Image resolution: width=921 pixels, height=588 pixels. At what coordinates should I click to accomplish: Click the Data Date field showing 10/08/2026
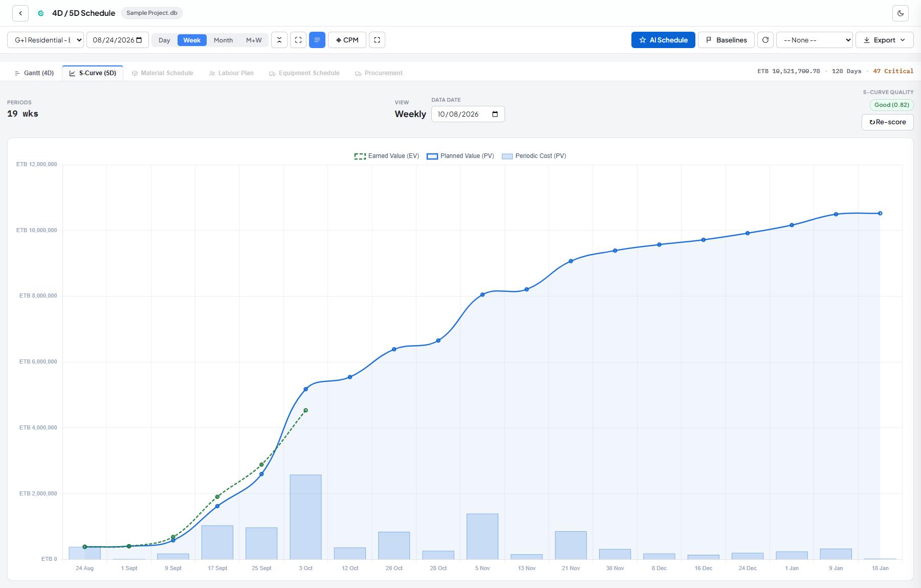coord(468,114)
